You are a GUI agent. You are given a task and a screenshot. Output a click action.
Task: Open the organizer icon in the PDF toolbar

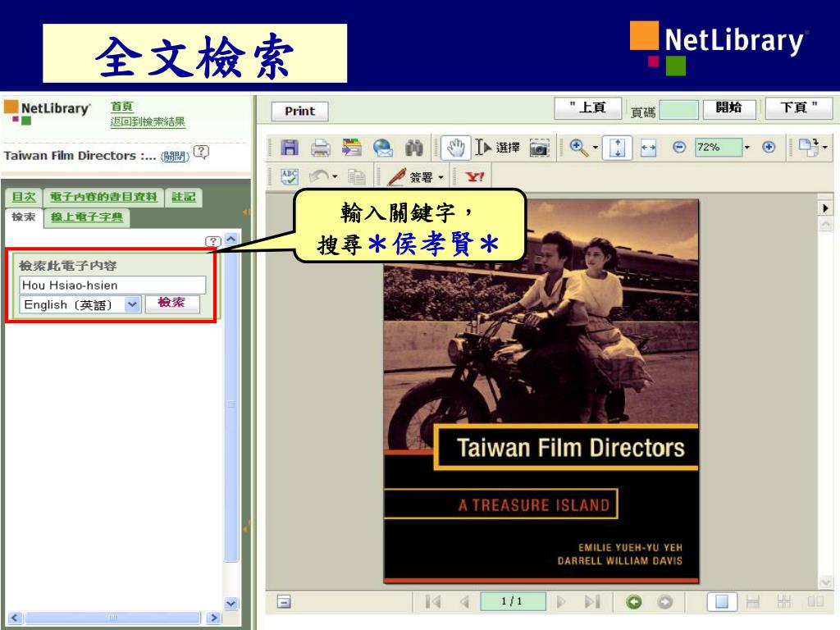point(351,148)
